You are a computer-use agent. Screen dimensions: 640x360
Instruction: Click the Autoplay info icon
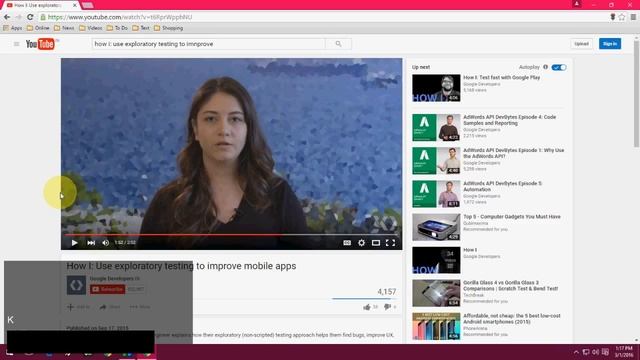(x=545, y=67)
